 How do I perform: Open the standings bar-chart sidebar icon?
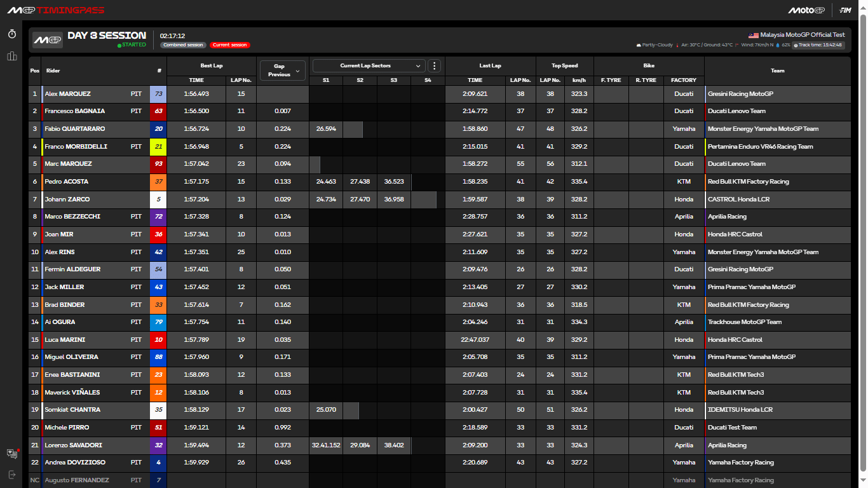tap(11, 57)
